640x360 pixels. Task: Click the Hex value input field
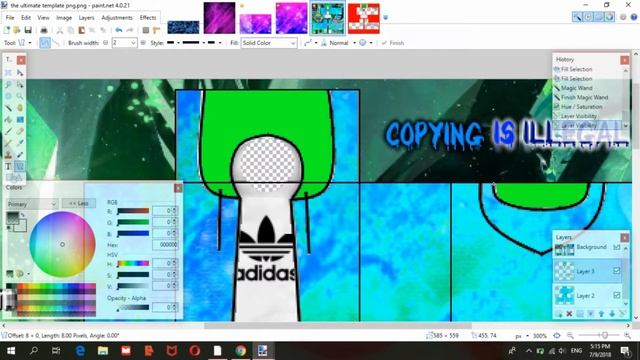165,244
